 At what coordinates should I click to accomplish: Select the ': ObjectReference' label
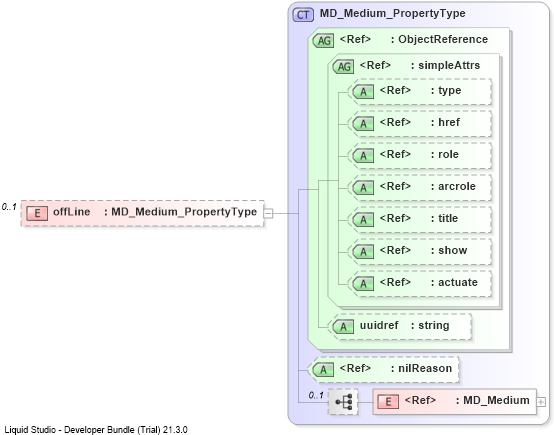tap(439, 39)
